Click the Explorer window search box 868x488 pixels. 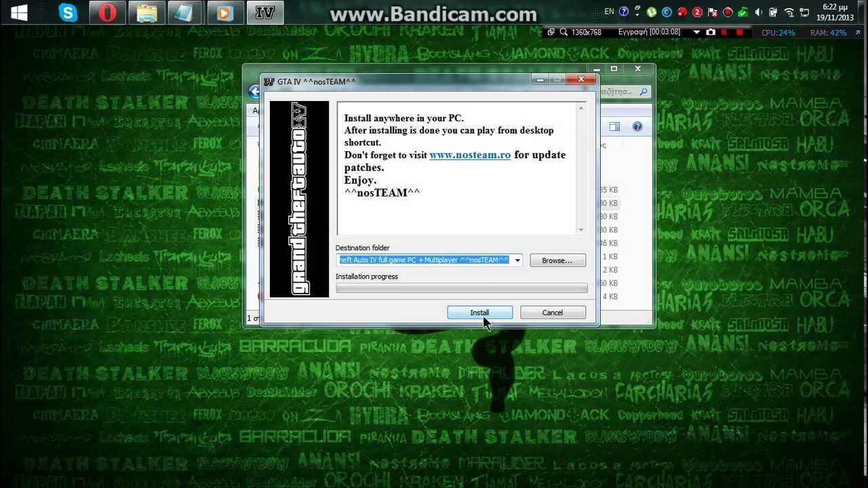pyautogui.click(x=625, y=91)
